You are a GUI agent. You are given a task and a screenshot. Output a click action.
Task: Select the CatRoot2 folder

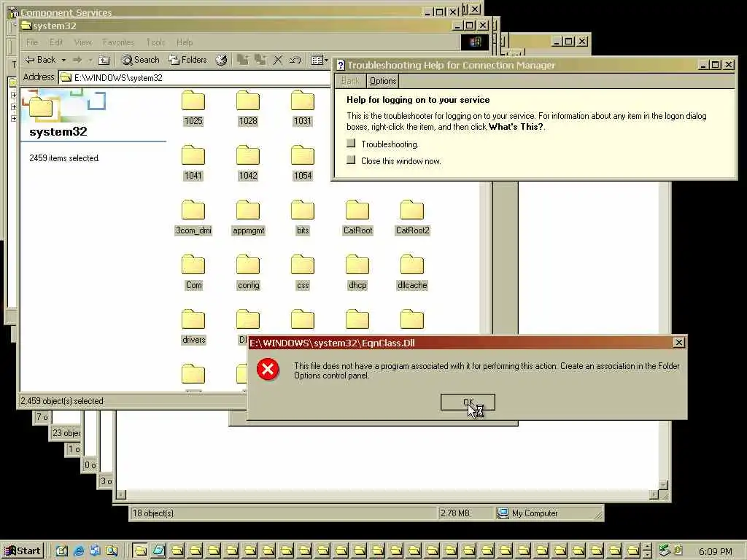pos(412,217)
